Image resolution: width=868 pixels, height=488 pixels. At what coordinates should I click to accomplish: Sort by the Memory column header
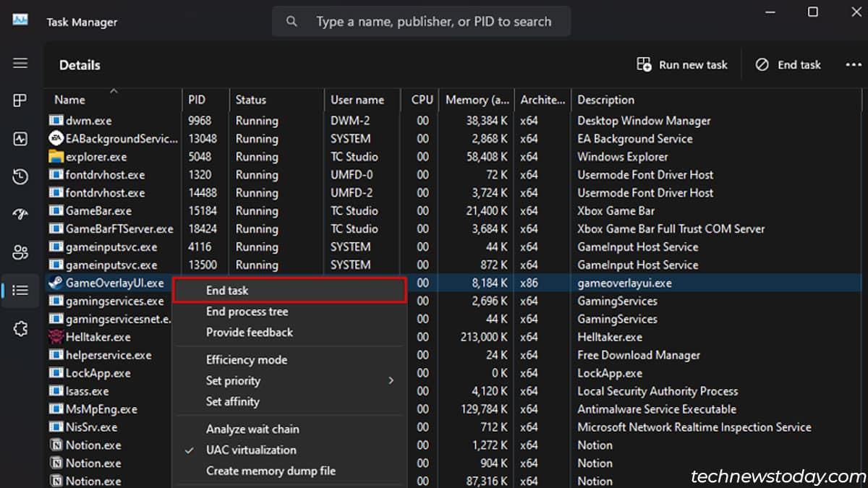(477, 100)
